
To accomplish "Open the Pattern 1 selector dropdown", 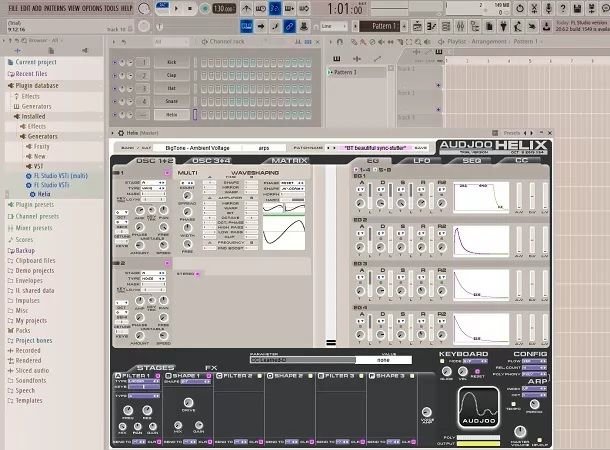I will point(380,26).
